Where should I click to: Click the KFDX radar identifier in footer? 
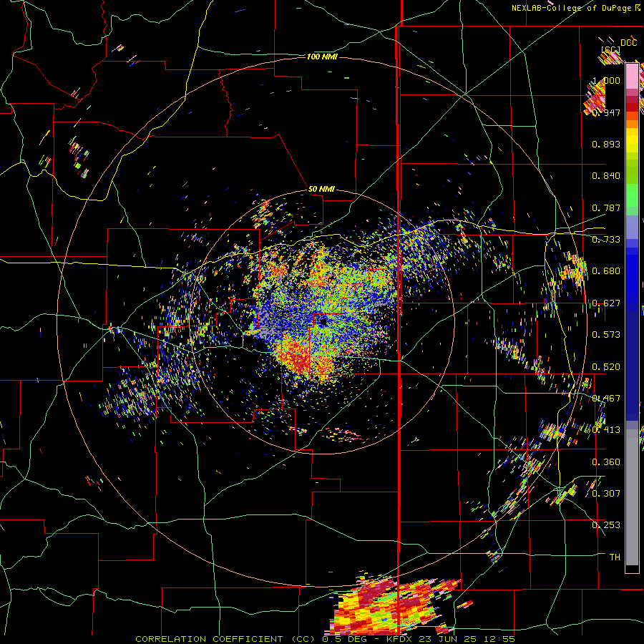pos(400,639)
